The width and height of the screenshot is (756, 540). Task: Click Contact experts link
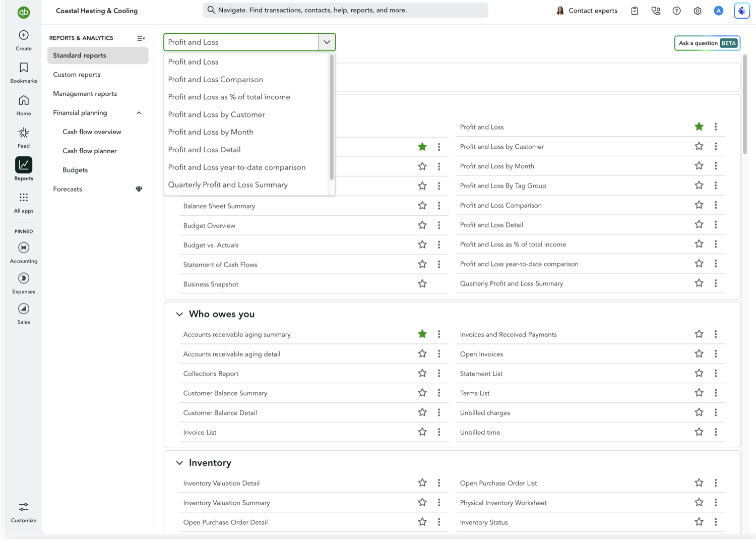587,11
